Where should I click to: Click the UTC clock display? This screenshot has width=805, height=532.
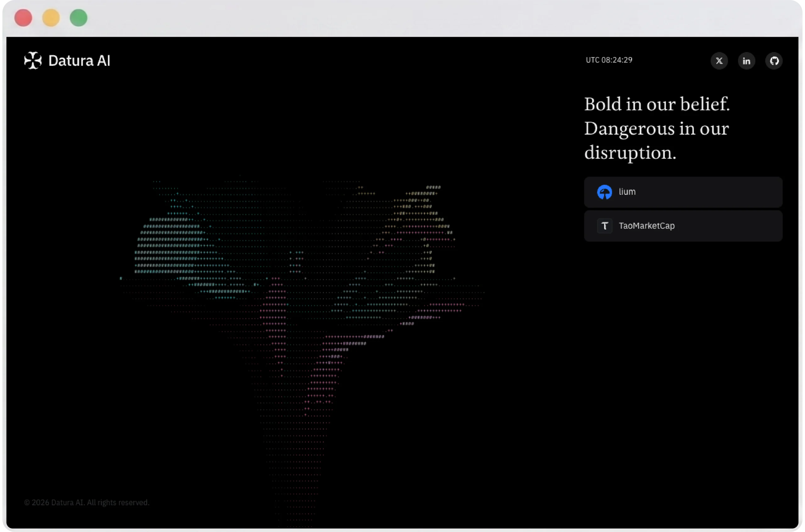[x=609, y=60]
